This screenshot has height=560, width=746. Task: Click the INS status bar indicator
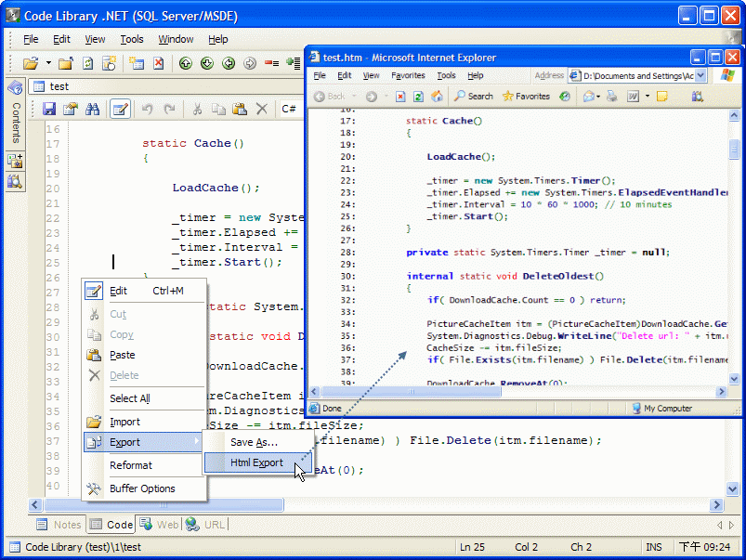tap(654, 547)
